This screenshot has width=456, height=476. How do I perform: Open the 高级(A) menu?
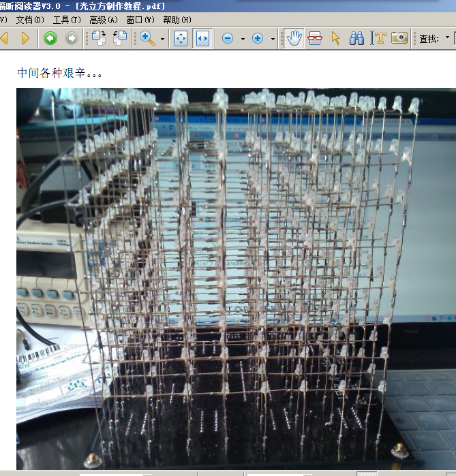pyautogui.click(x=104, y=20)
